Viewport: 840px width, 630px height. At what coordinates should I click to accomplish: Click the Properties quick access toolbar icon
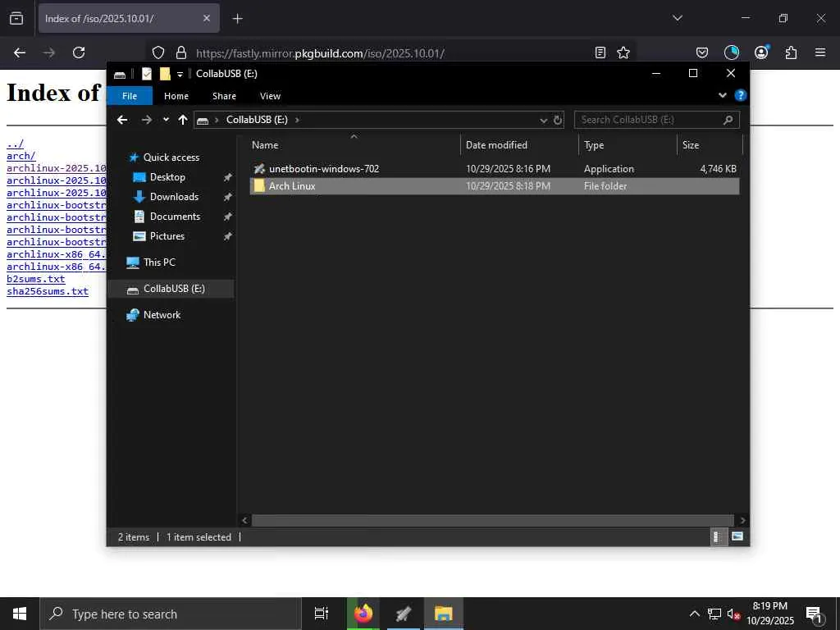click(x=147, y=74)
